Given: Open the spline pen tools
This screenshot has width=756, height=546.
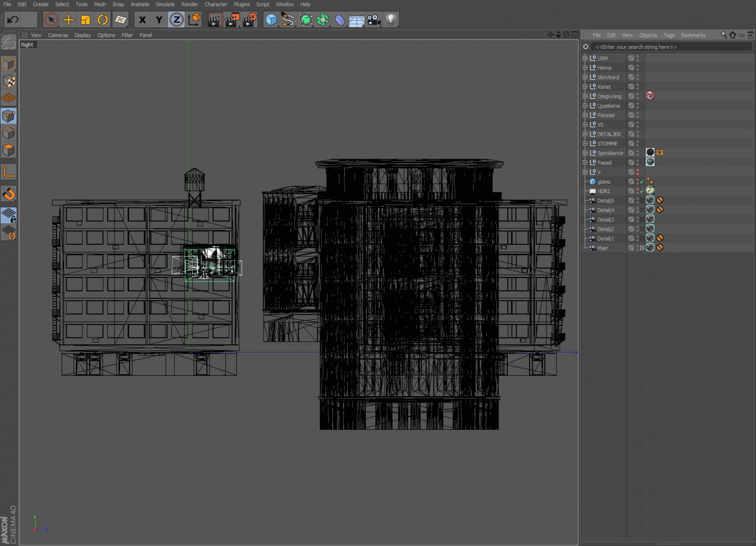Looking at the screenshot, I should pyautogui.click(x=288, y=20).
